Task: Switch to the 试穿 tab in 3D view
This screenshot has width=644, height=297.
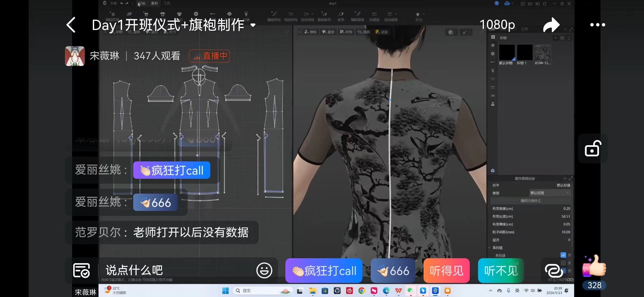Action: [381, 32]
